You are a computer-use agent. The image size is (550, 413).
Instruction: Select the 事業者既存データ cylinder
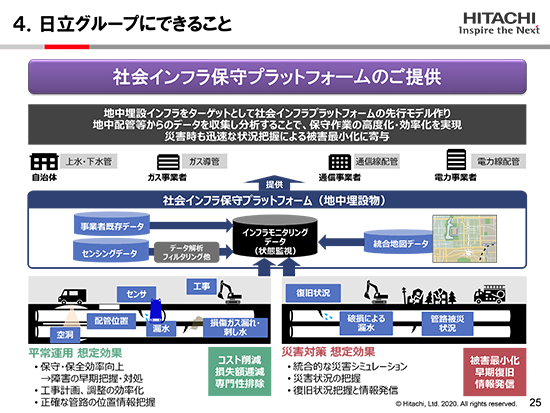112,224
